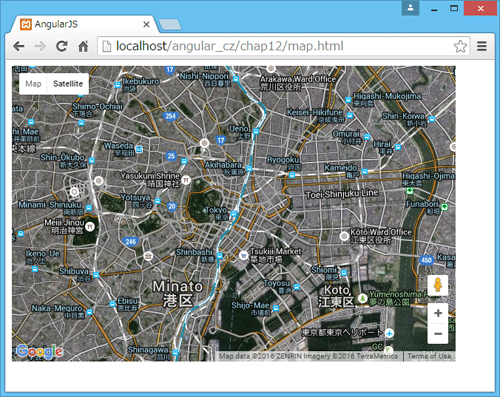This screenshot has height=397, width=500.
Task: Go back using the browser back arrow
Action: (19, 46)
